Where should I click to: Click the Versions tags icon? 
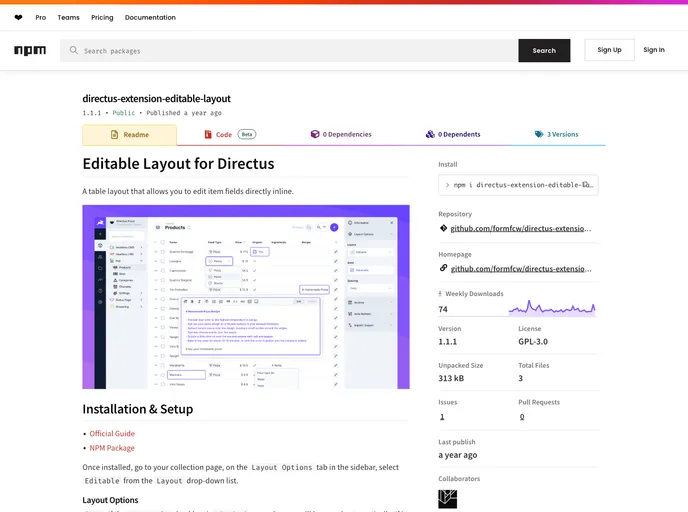click(x=539, y=134)
